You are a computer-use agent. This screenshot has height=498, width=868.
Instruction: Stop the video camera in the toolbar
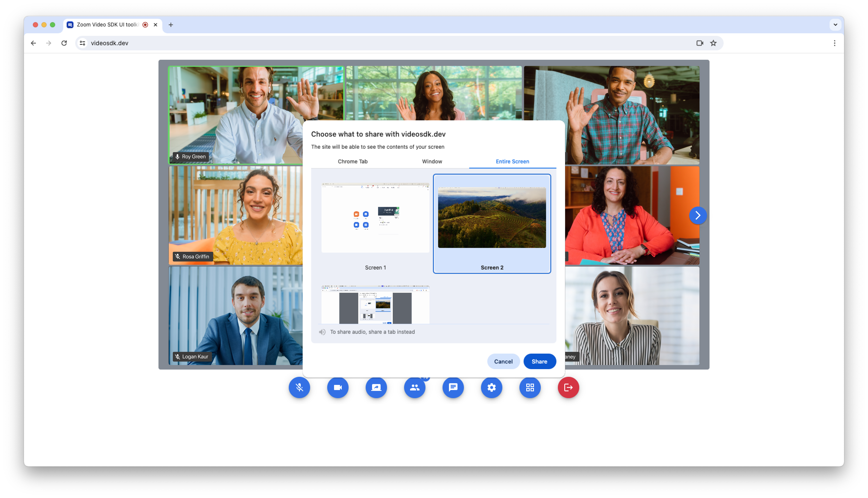[337, 387]
